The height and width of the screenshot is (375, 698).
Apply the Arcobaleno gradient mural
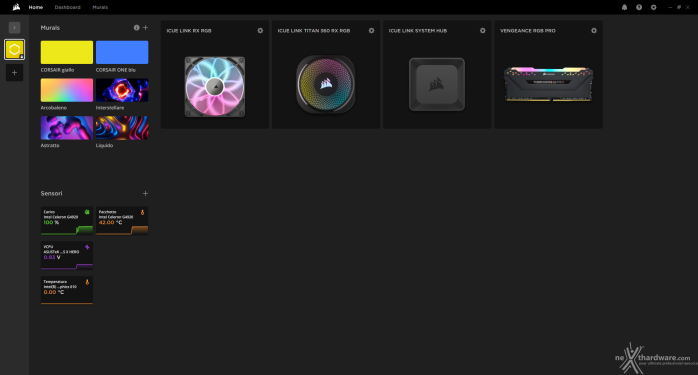coord(67,90)
